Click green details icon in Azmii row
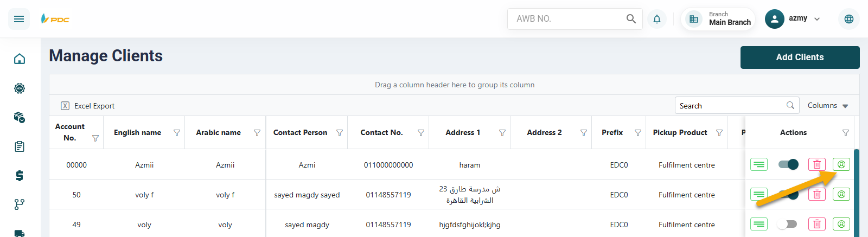 click(759, 164)
